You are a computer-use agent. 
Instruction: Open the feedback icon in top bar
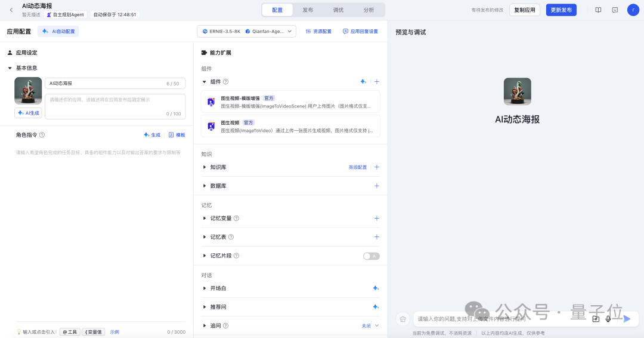(x=615, y=10)
